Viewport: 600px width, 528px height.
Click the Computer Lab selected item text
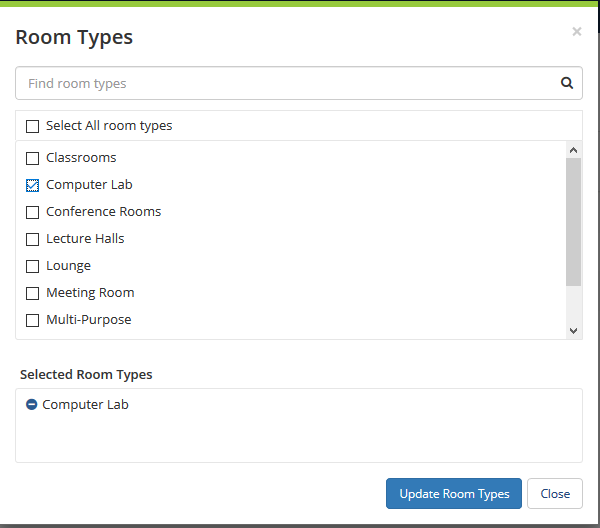coord(85,405)
